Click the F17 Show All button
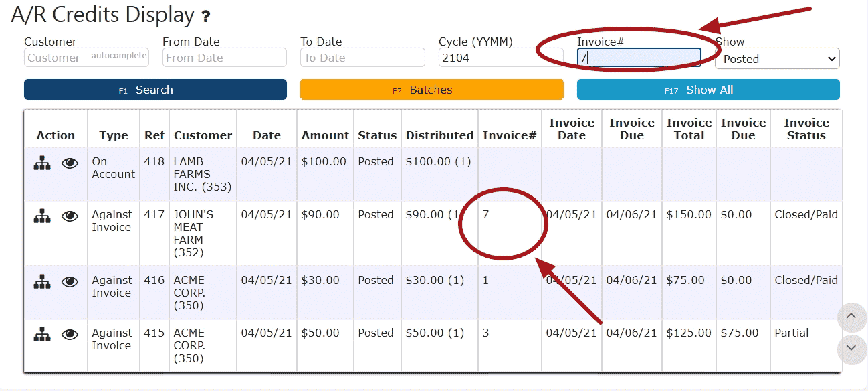The height and width of the screenshot is (391, 868). click(x=708, y=90)
